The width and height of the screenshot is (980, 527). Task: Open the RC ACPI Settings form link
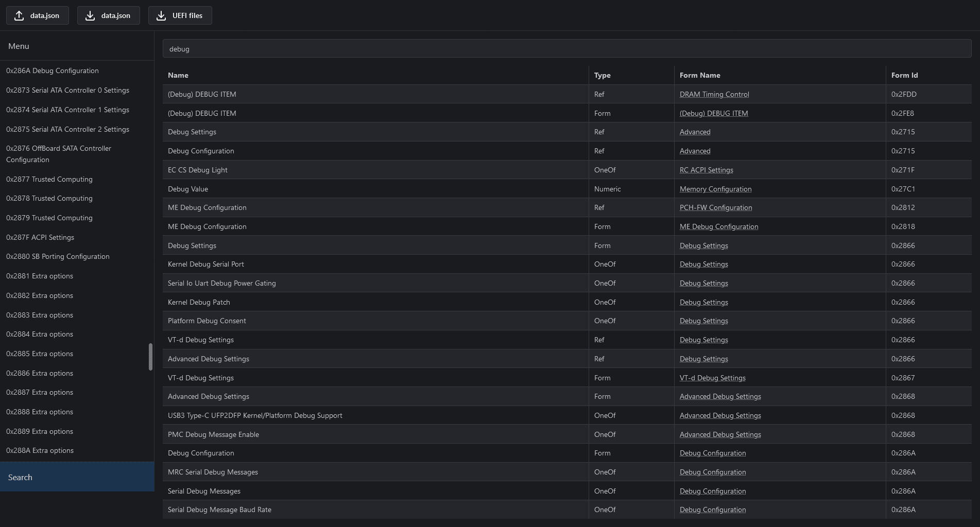(706, 170)
